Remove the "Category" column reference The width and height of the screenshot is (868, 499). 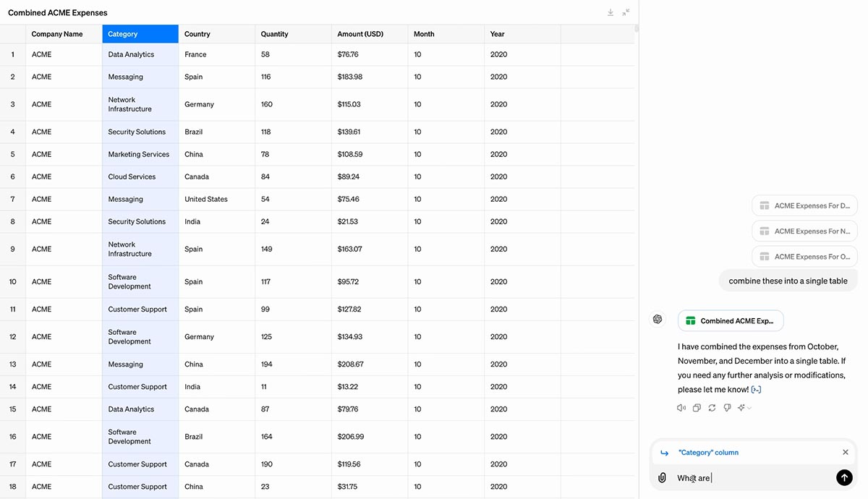(845, 453)
